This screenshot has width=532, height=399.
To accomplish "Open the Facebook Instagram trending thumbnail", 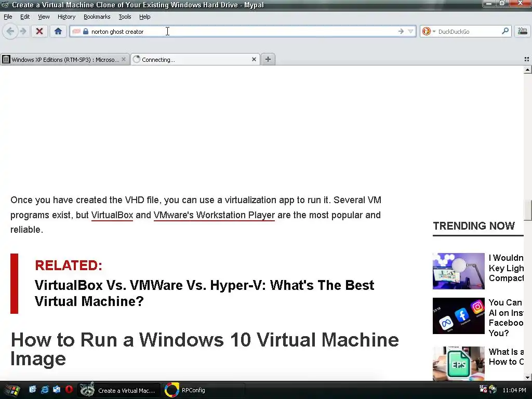I will (x=459, y=316).
